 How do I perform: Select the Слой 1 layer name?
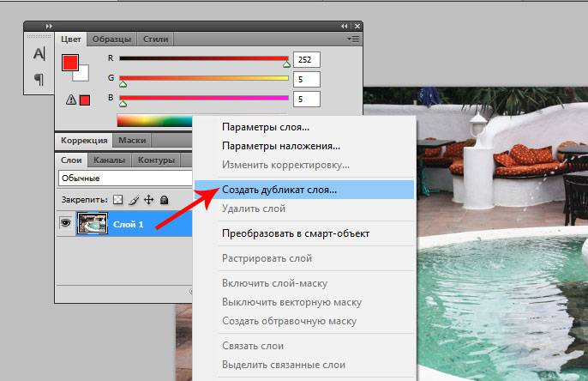(x=129, y=225)
